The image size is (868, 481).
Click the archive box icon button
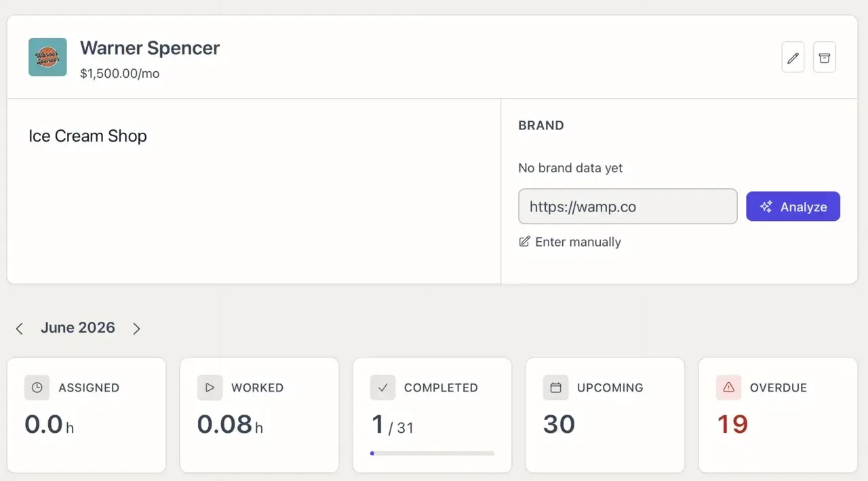coord(825,58)
